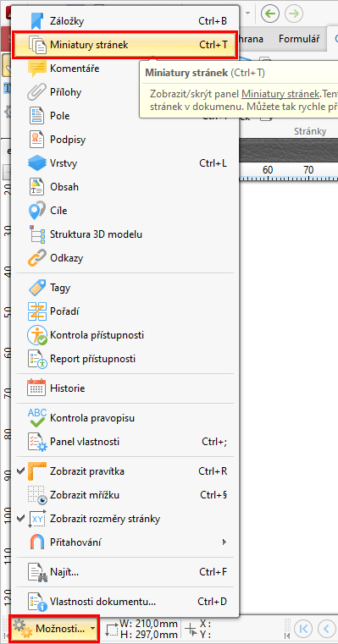
Task: Switch to the Formulář ribbon tab
Action: click(x=299, y=39)
